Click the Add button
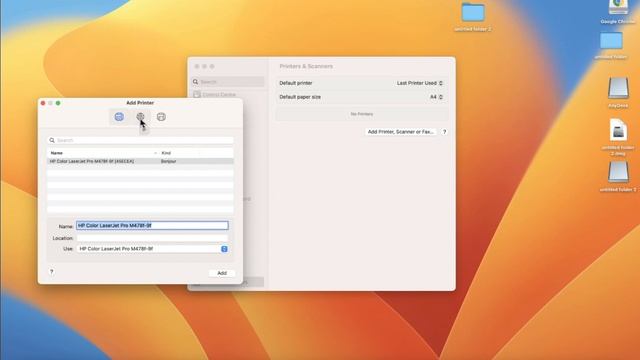The width and height of the screenshot is (640, 360). (222, 273)
